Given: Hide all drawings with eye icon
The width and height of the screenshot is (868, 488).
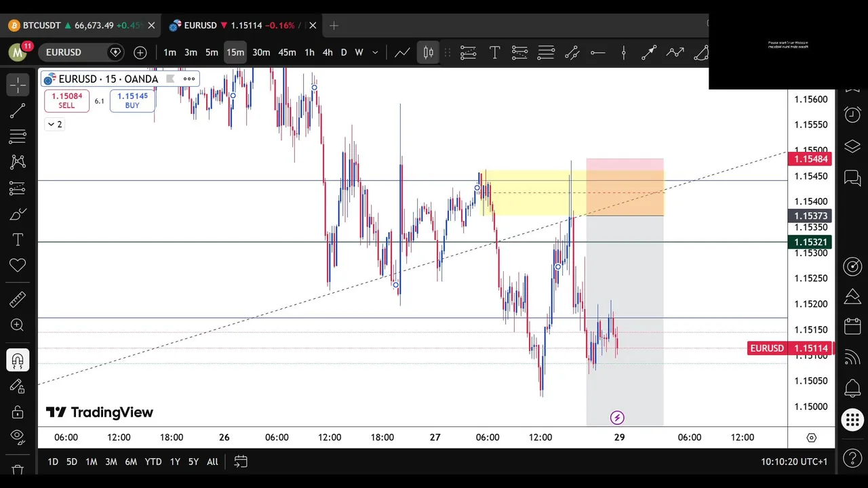Looking at the screenshot, I should [x=18, y=436].
